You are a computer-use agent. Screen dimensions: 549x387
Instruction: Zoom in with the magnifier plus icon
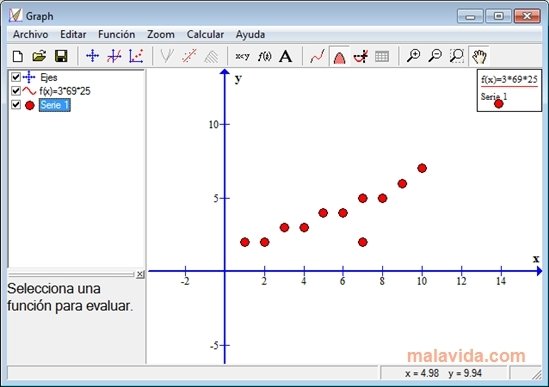[x=414, y=56]
